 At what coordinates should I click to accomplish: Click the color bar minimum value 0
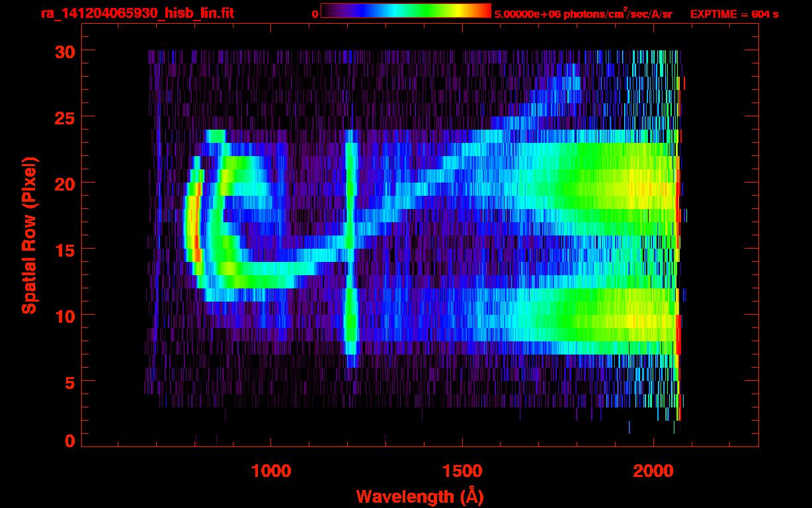tap(315, 14)
